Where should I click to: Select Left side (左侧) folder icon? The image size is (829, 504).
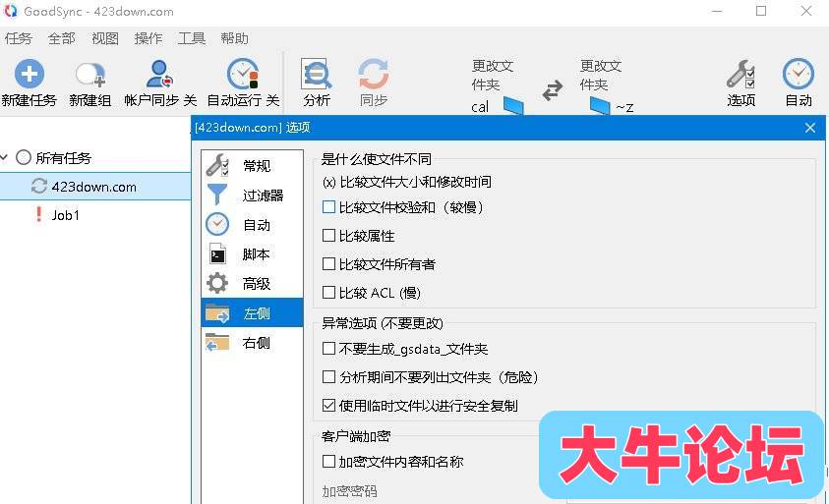pos(217,312)
